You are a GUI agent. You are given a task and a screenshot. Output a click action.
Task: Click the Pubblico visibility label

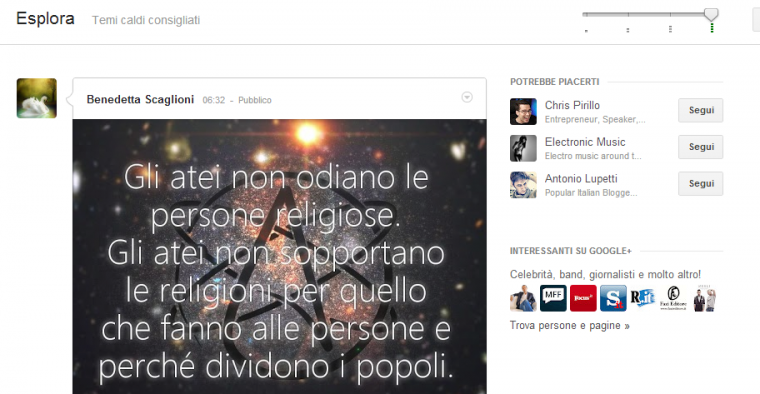point(254,100)
